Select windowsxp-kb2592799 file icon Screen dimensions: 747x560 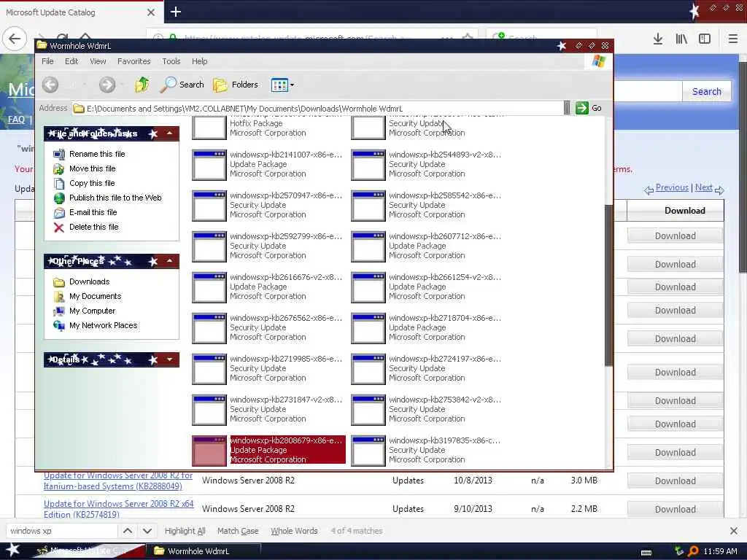point(209,246)
